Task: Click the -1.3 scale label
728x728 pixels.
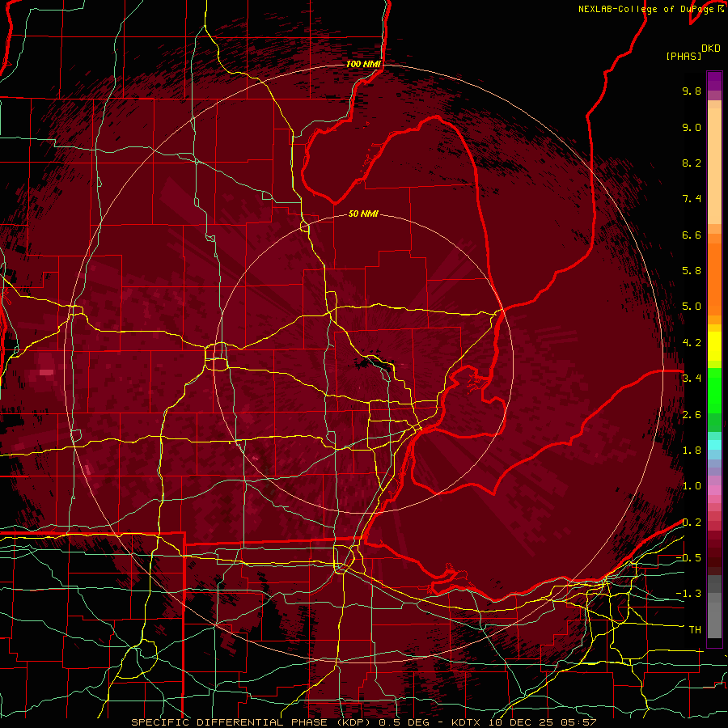Action: point(688,594)
